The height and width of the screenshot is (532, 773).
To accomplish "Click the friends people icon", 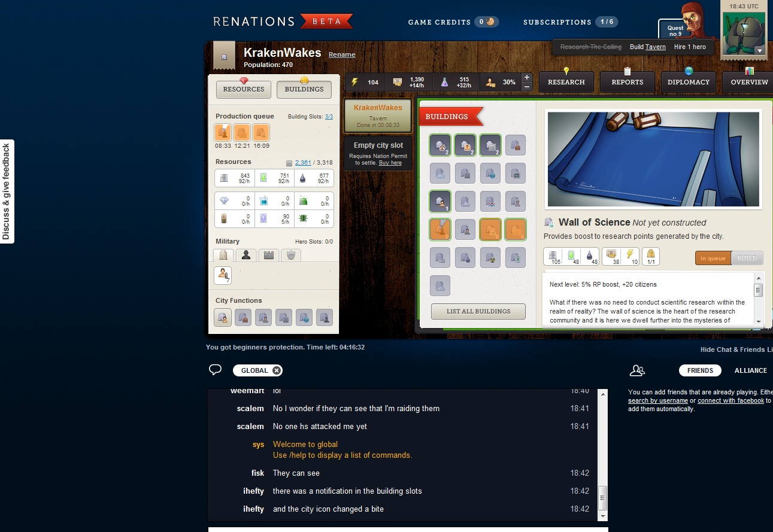I will point(638,370).
